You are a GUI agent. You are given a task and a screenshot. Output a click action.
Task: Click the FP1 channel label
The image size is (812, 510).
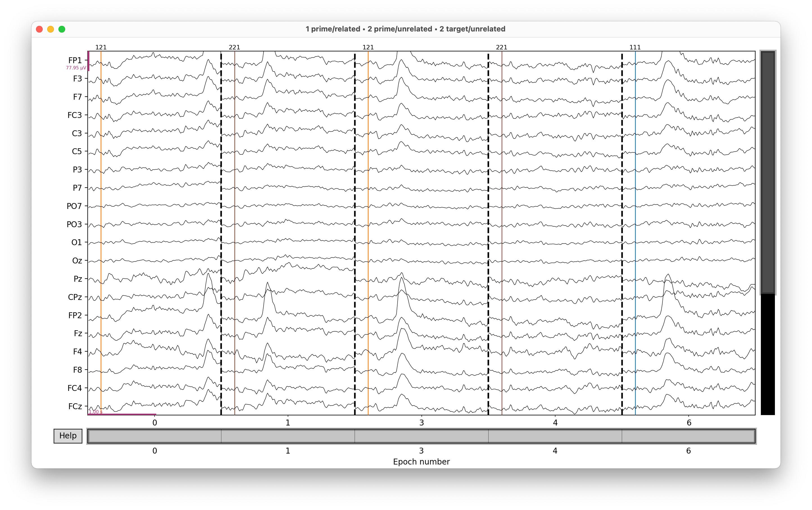click(75, 60)
